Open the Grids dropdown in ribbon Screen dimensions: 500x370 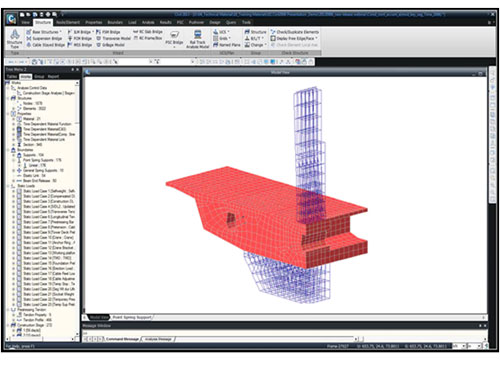[x=221, y=38]
